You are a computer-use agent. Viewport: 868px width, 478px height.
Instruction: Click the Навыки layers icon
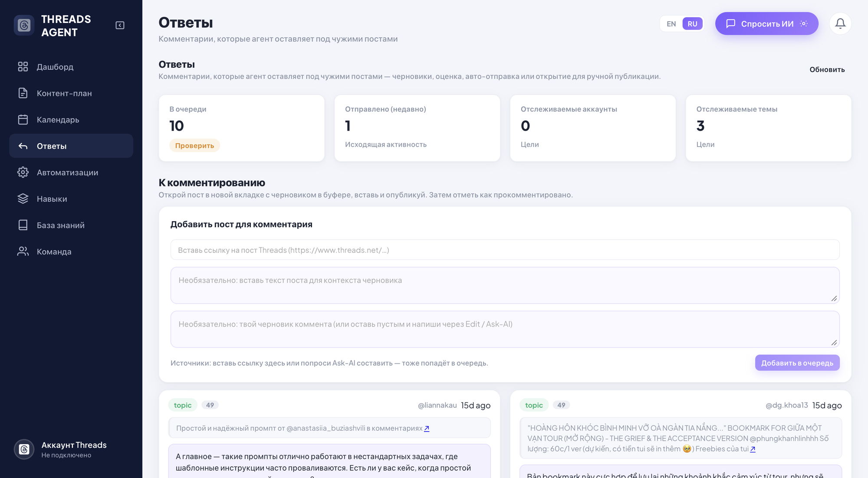point(23,199)
